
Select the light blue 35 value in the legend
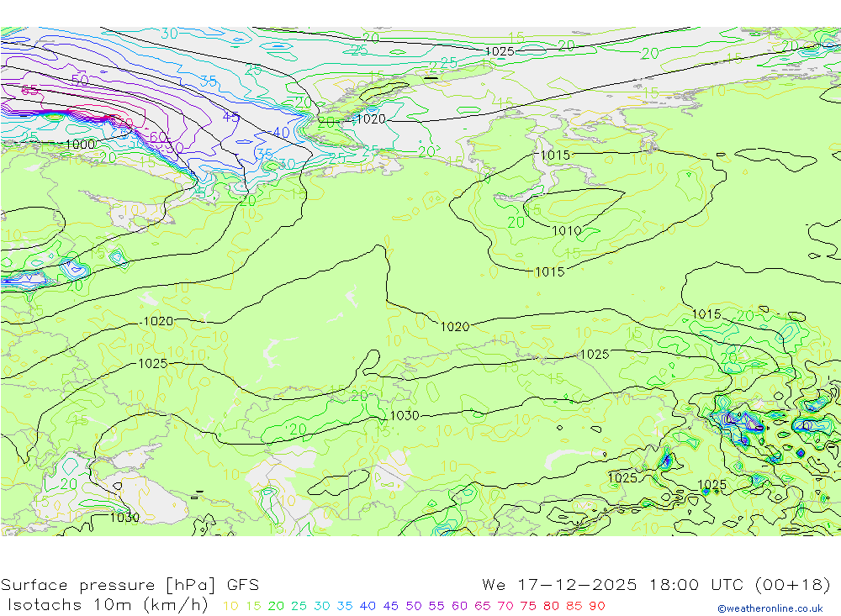tap(345, 607)
